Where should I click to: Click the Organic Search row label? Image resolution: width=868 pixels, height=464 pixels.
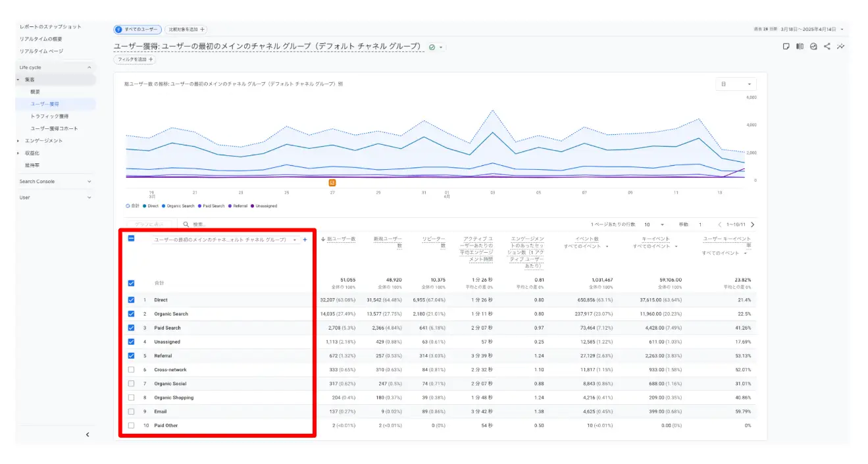(x=171, y=314)
